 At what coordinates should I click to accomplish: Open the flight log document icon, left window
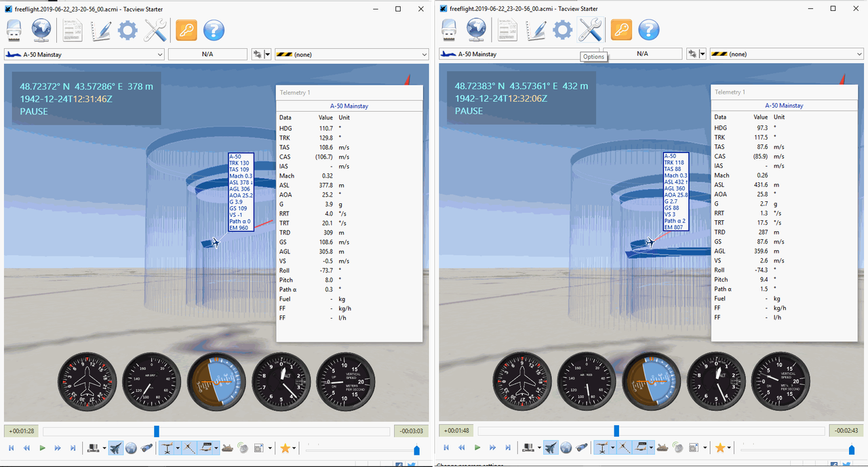[x=73, y=30]
